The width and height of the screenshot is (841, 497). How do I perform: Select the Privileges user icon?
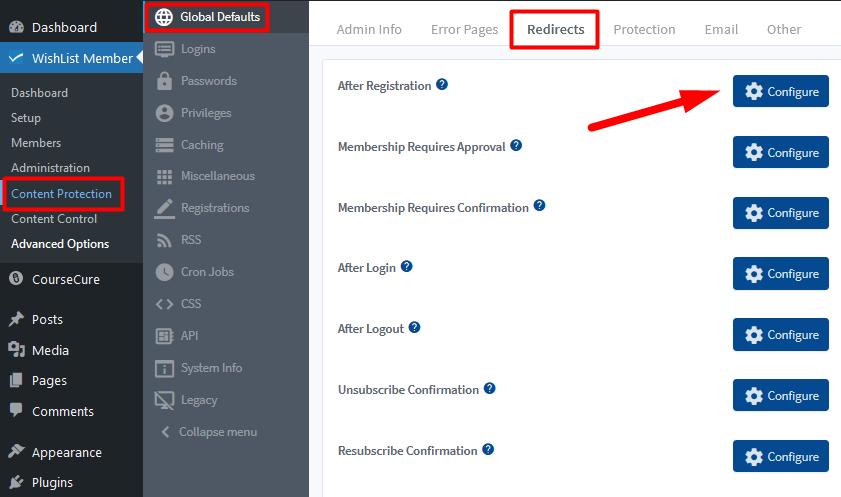(x=164, y=113)
